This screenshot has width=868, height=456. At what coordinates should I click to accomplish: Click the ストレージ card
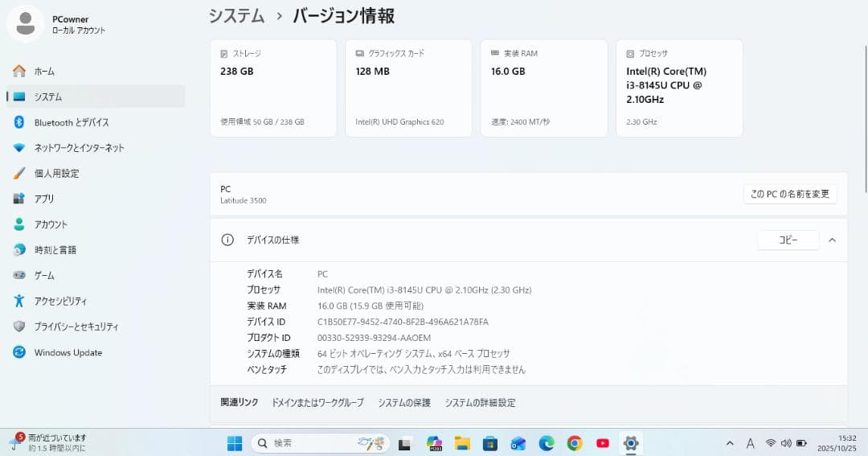pos(273,88)
